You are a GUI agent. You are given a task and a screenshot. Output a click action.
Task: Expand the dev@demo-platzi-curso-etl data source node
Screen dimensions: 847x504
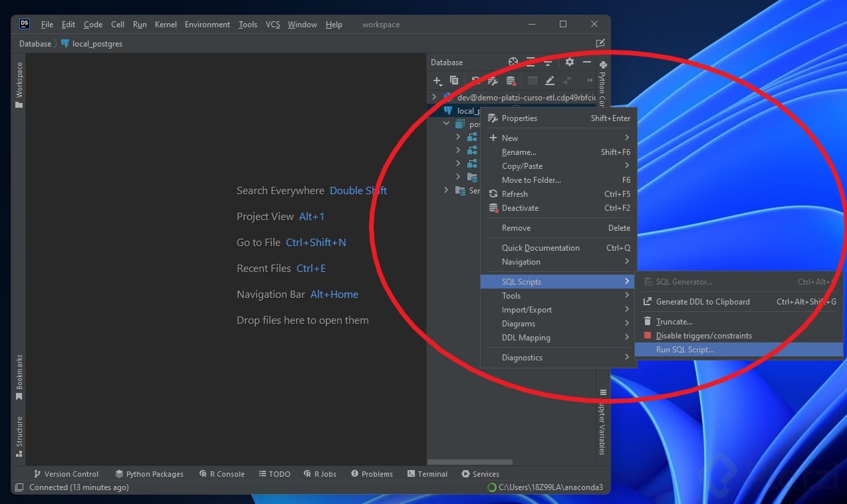(435, 97)
